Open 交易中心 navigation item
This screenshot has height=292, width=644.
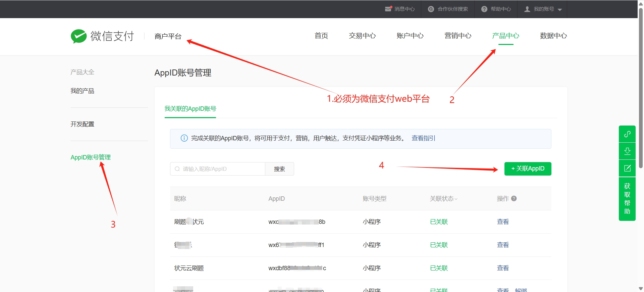click(362, 36)
